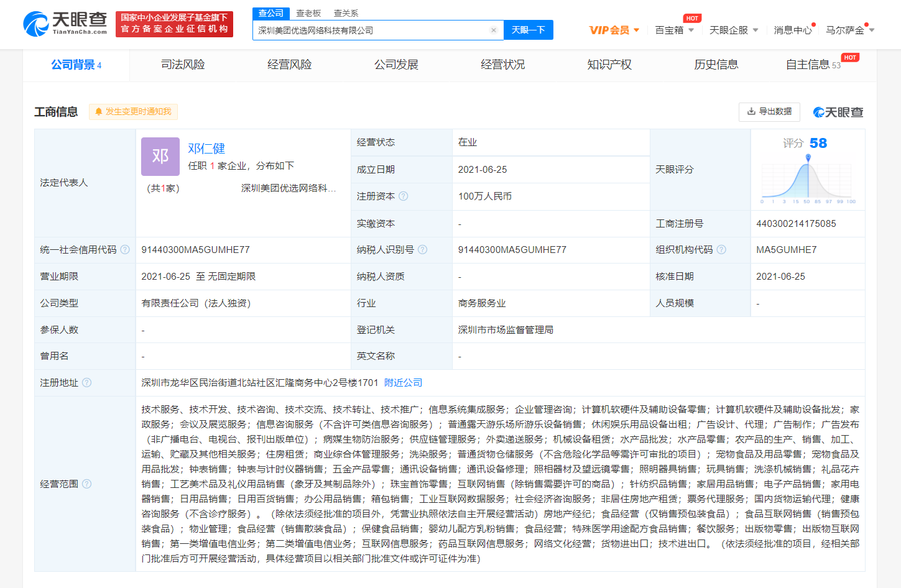
Task: Click the 天眼一下 search button
Action: (x=528, y=30)
